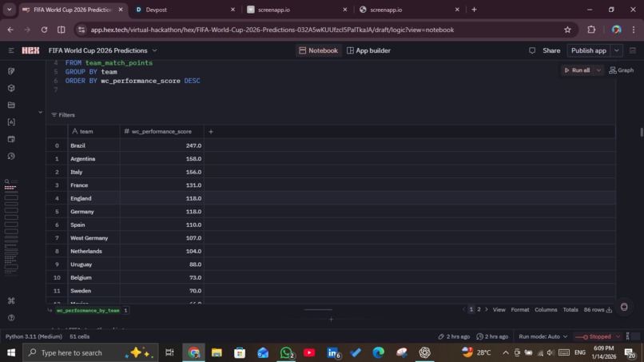Select the 158.0 score cell
644x362 pixels.
(162, 158)
